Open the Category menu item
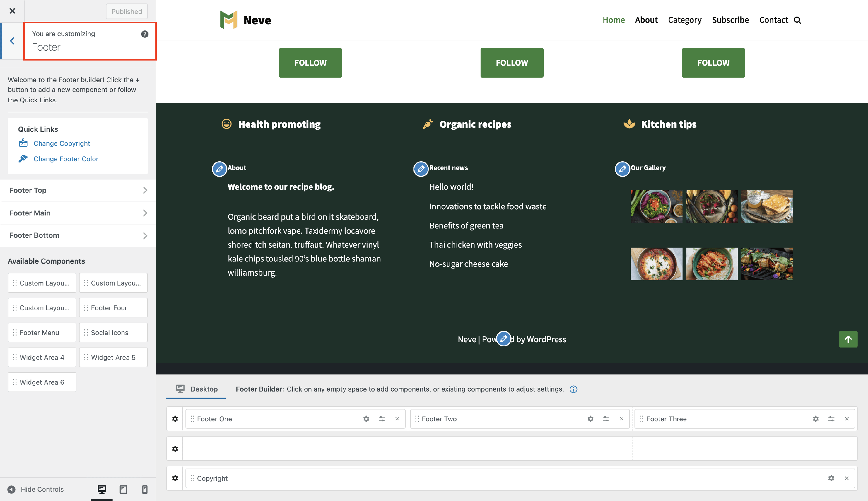 pyautogui.click(x=685, y=20)
